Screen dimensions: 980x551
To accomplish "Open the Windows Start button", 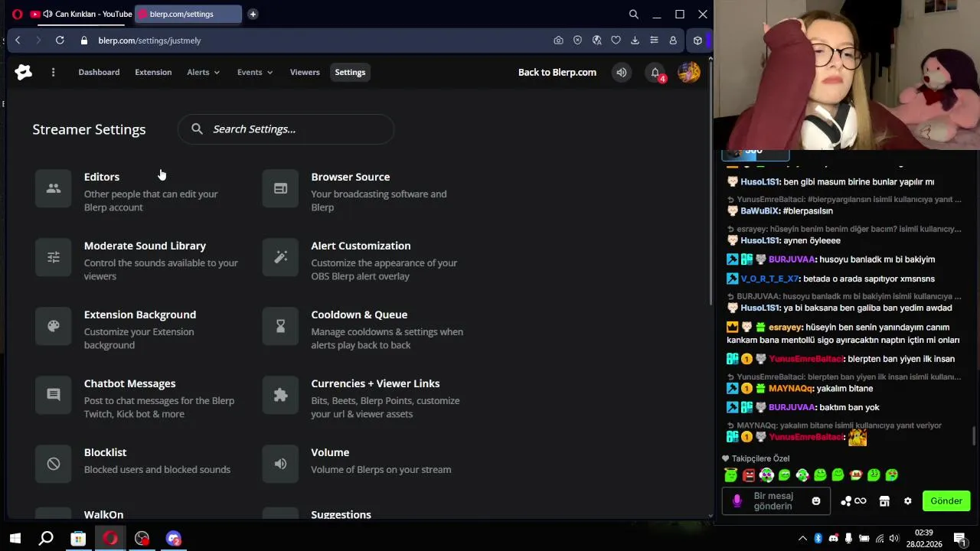I will pyautogui.click(x=15, y=539).
